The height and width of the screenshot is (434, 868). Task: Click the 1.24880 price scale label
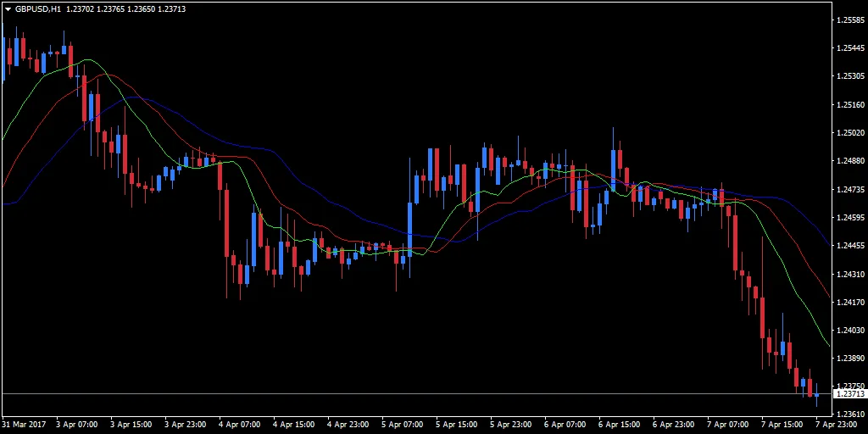tap(850, 161)
